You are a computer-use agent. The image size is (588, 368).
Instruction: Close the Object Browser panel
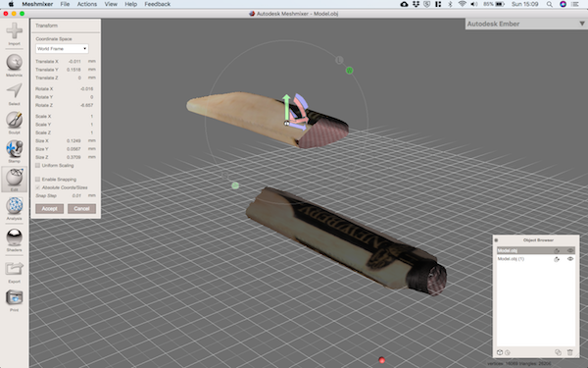496,240
